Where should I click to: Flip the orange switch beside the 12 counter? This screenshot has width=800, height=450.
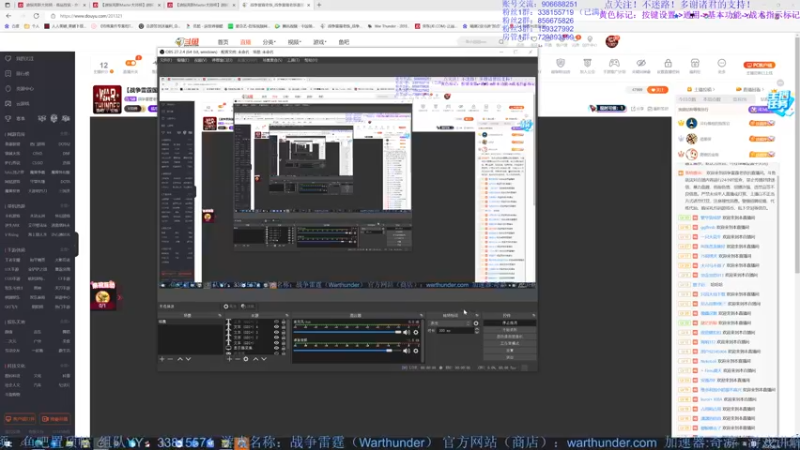131,63
